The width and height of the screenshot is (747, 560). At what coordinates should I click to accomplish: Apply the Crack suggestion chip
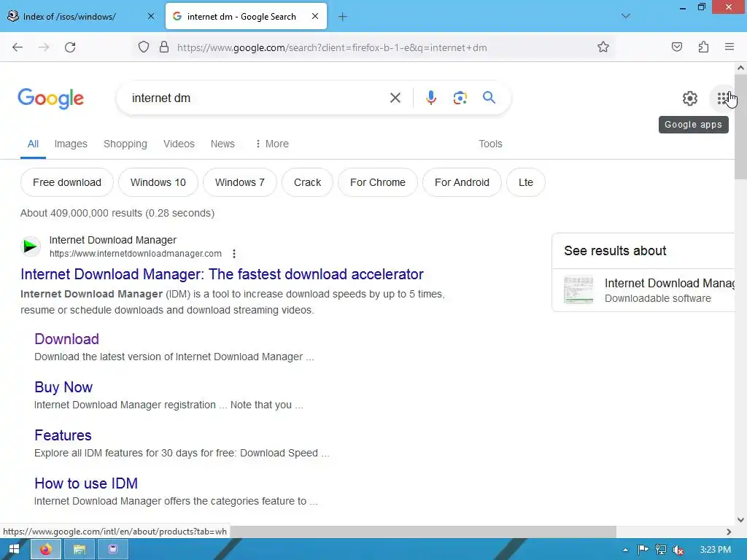(x=307, y=182)
